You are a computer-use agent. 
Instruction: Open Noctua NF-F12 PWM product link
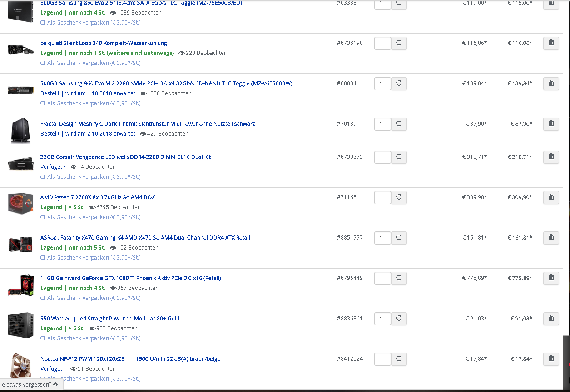coord(130,359)
